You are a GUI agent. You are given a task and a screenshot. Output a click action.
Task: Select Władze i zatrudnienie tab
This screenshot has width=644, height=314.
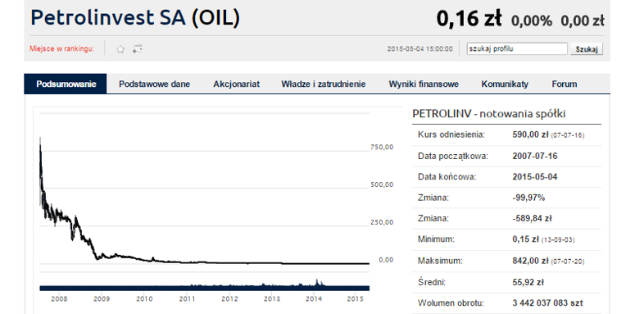[324, 84]
